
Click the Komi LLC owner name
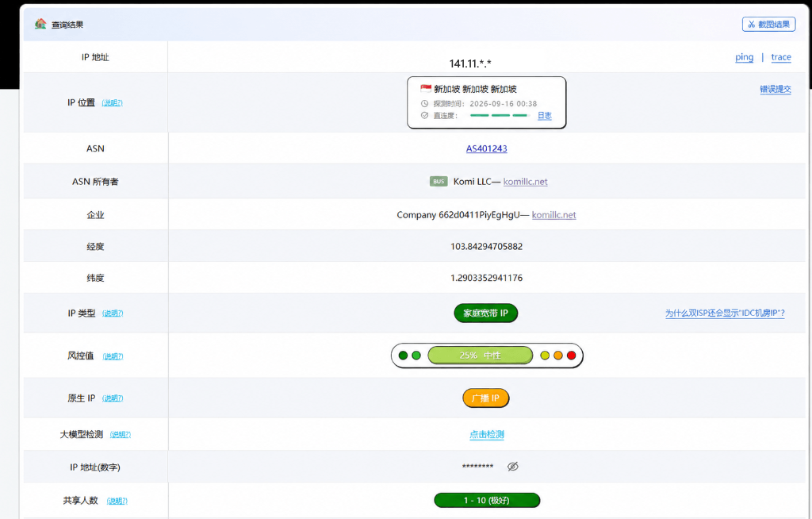472,182
